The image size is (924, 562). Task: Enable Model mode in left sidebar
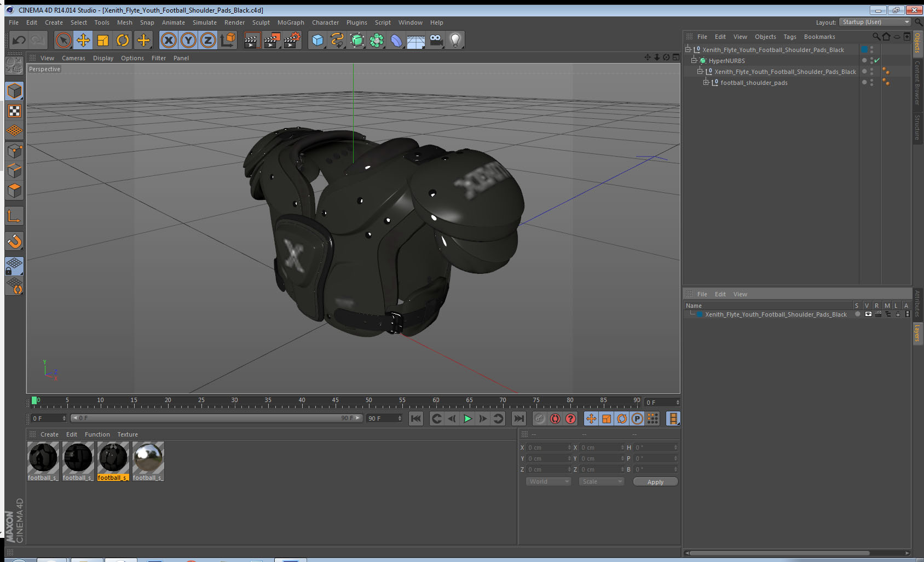pos(15,91)
